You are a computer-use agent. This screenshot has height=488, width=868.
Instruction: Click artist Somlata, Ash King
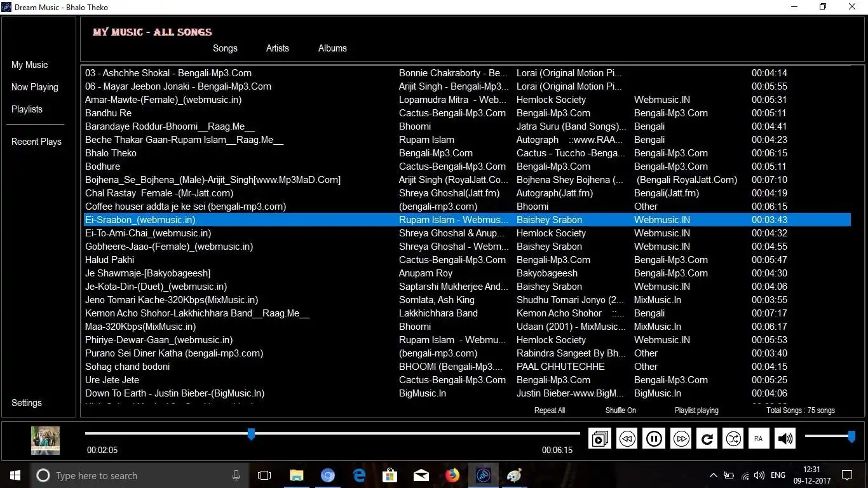(x=437, y=300)
